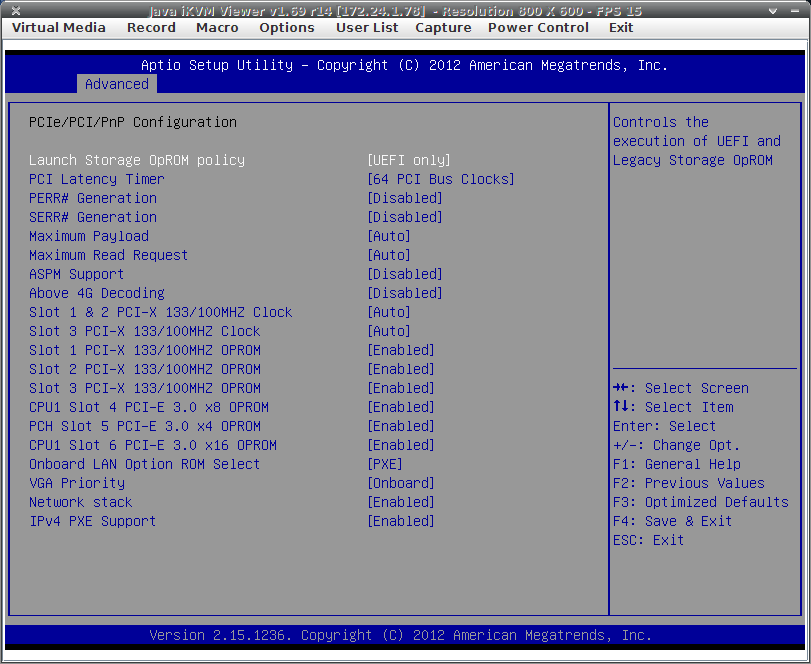Open the User List menu
811x664 pixels.
coord(367,27)
